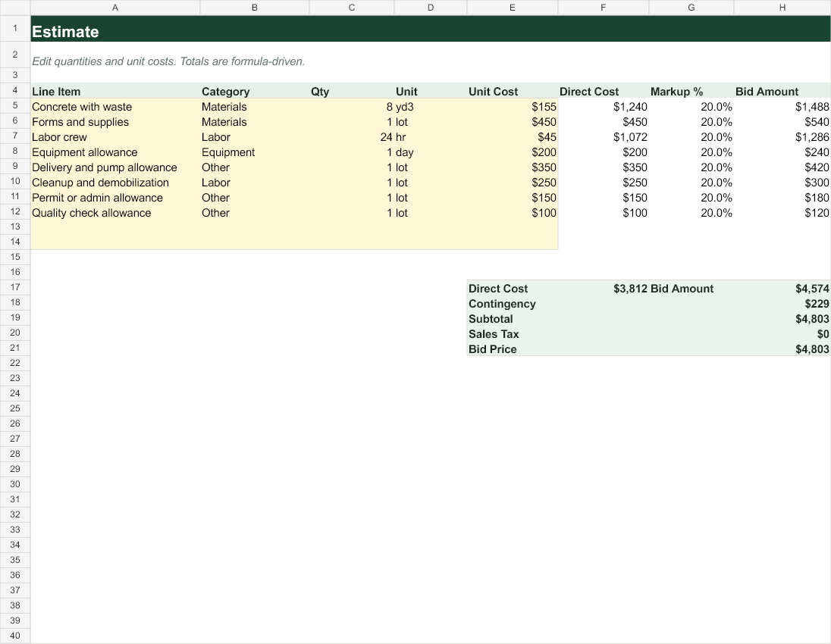The height and width of the screenshot is (644, 831).
Task: Click Category cell for Forms and supplies
Action: (255, 122)
